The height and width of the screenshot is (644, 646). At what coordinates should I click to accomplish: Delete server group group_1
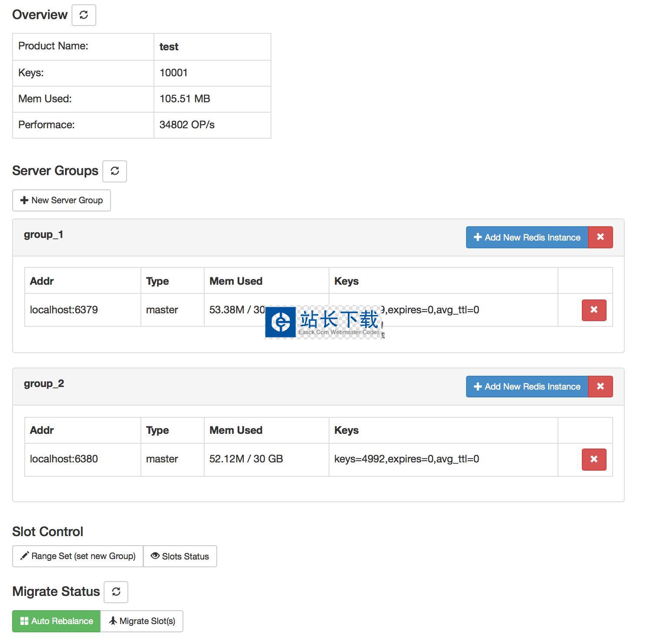[x=600, y=237]
